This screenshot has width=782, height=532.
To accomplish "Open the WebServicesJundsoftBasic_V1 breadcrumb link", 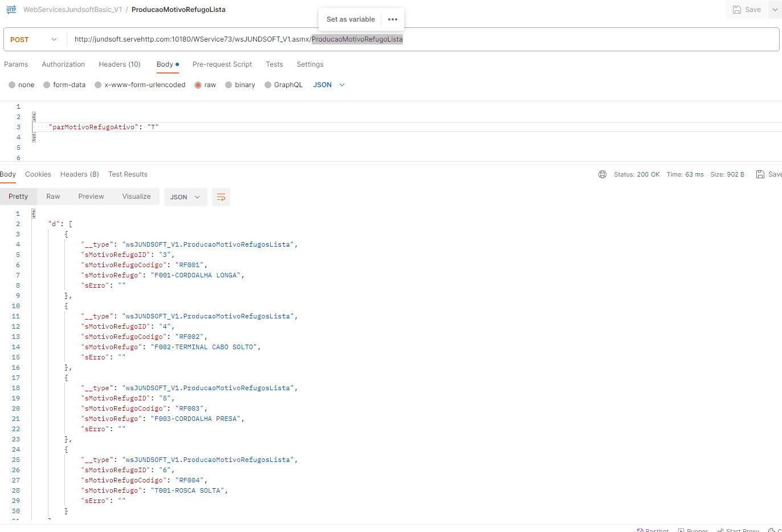I will point(72,10).
